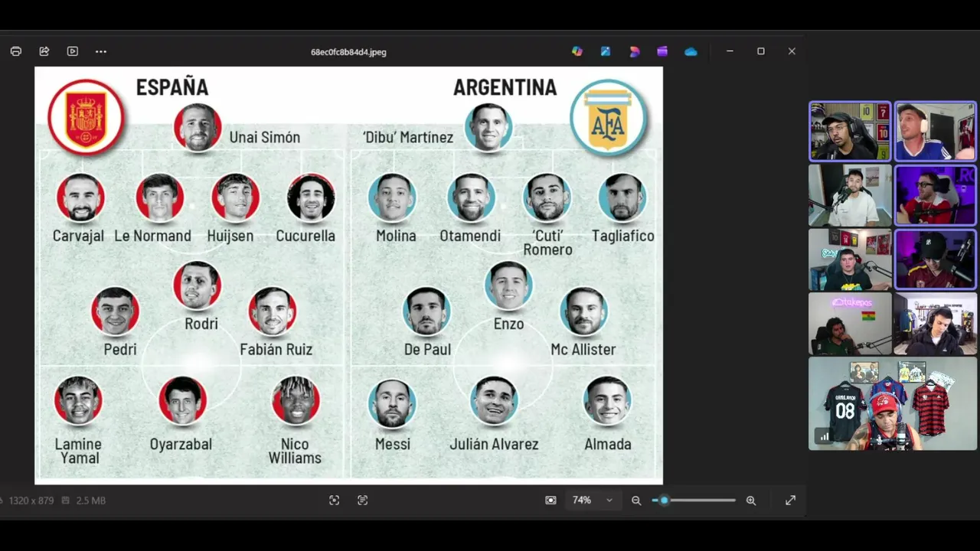The image size is (980, 551).
Task: Click the 'Oyarzabal' name label
Action: (181, 445)
